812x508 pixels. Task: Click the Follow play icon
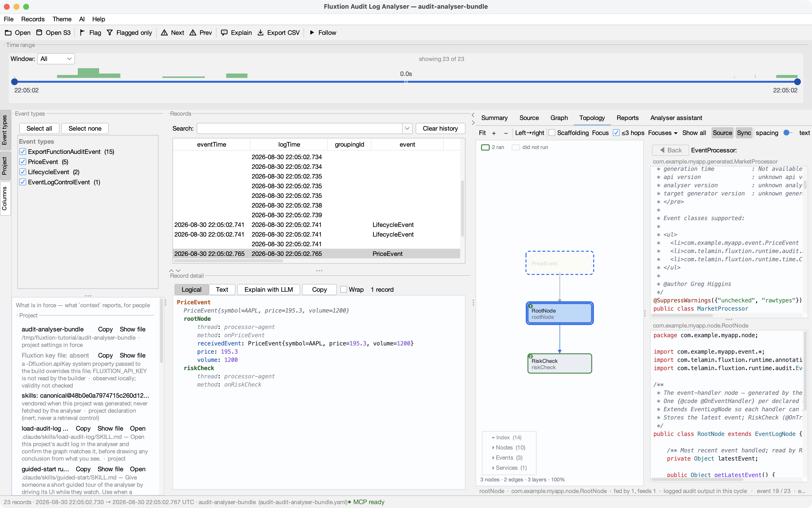pyautogui.click(x=312, y=33)
